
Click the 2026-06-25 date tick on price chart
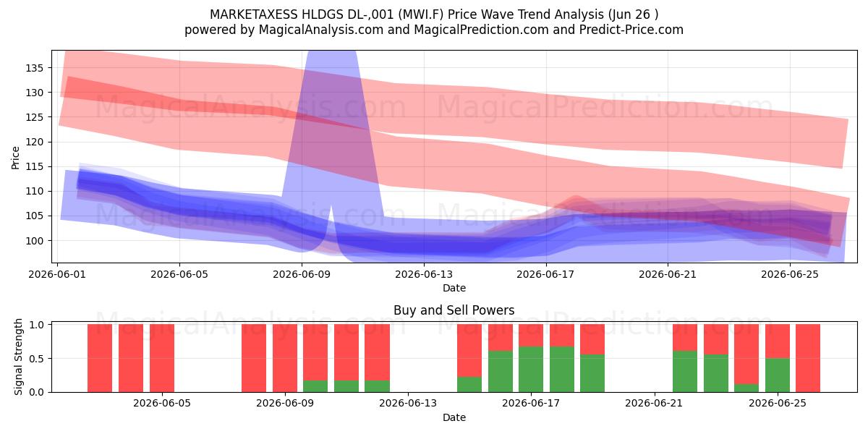[x=790, y=274]
